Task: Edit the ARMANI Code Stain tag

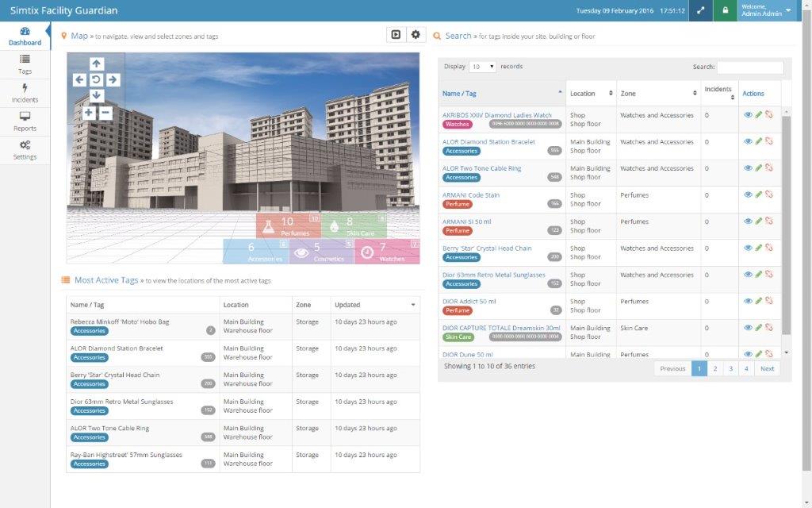Action: (758, 194)
